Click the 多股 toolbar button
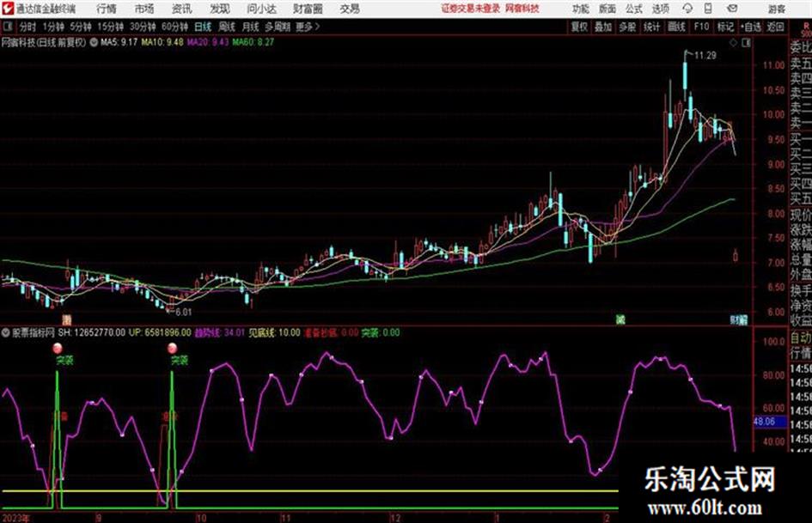The image size is (812, 523). 627,27
